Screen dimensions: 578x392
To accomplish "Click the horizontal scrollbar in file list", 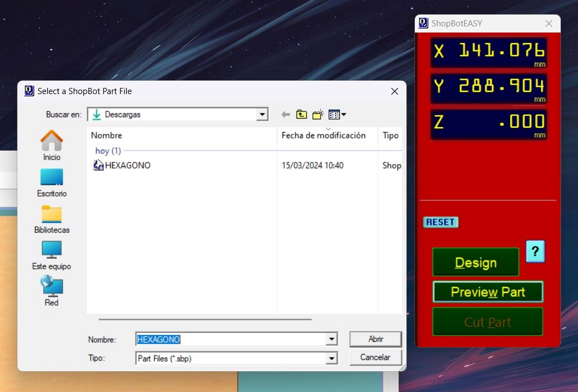I will (205, 320).
